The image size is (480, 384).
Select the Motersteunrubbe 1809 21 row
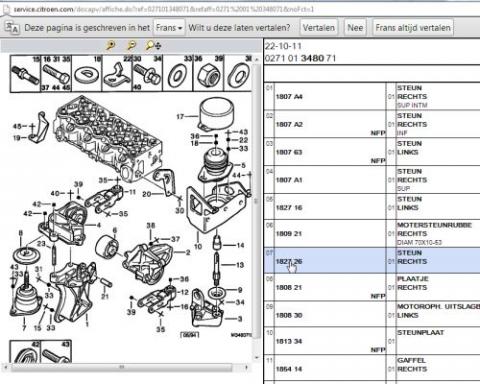click(x=372, y=233)
